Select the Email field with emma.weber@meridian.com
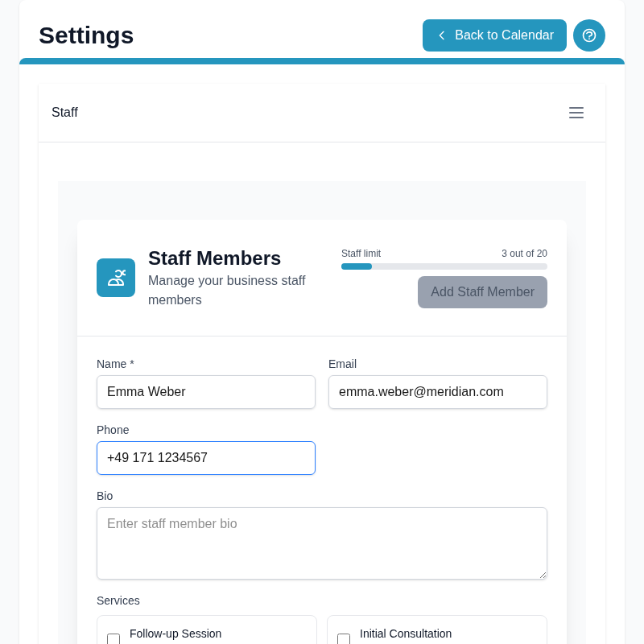This screenshot has width=644, height=644. 438,392
